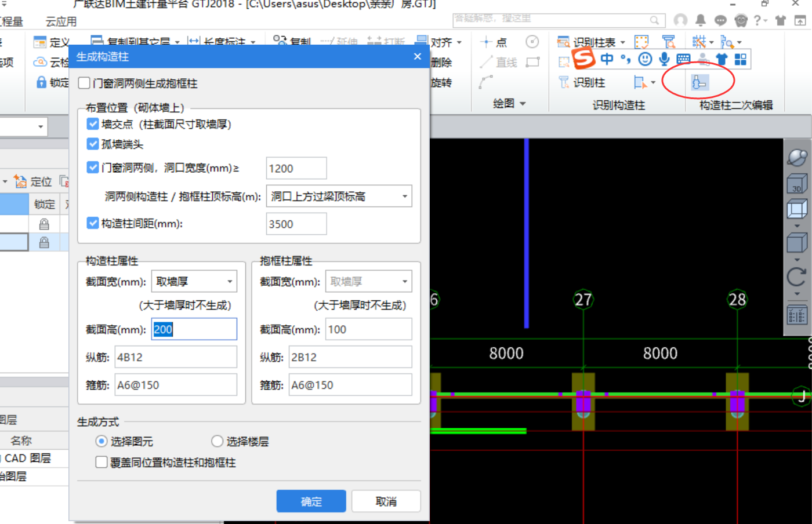
Task: Click the 构造柱 截面高 200 input field
Action: point(194,329)
